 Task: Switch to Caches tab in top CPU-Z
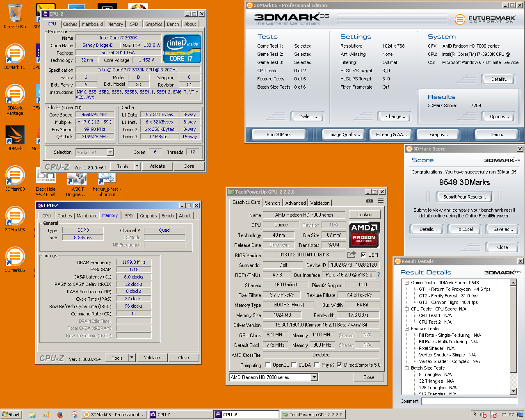coord(70,24)
